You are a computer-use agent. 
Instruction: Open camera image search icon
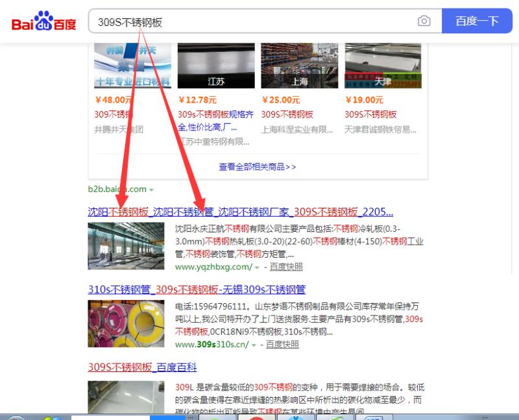pos(424,21)
